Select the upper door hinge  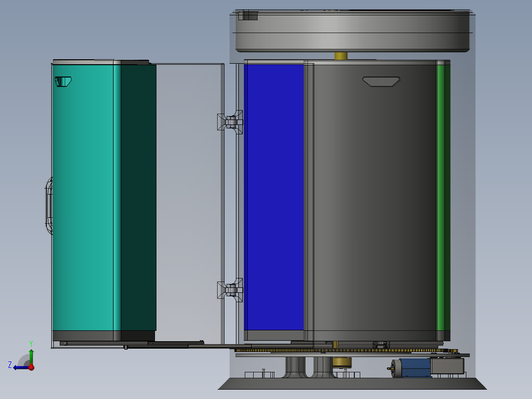[230, 122]
